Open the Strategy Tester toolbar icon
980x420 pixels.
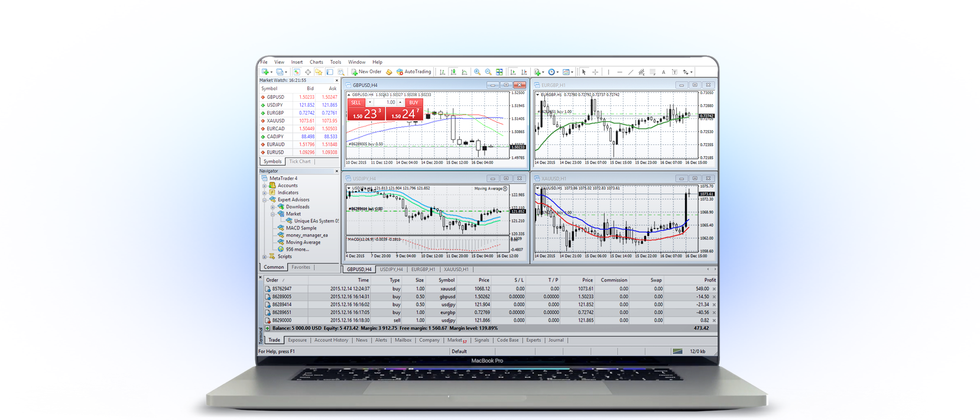341,72
